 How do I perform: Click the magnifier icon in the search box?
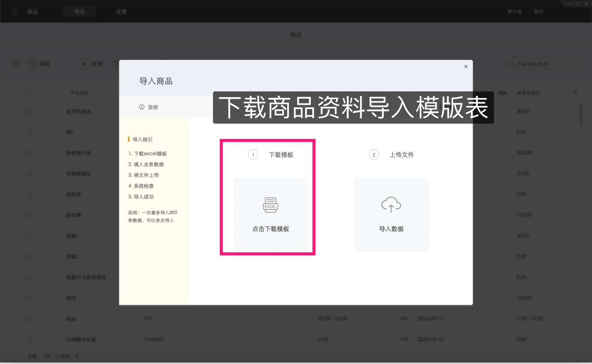tap(511, 64)
